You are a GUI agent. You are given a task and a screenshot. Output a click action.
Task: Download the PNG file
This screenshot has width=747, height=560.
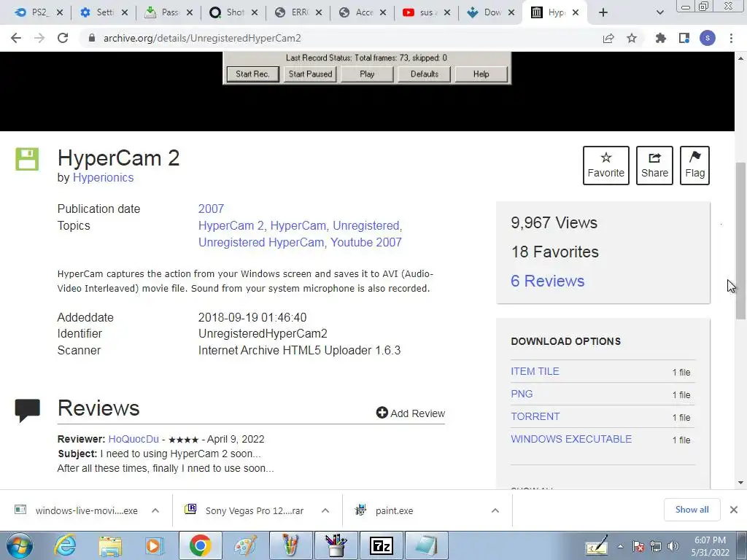[522, 394]
